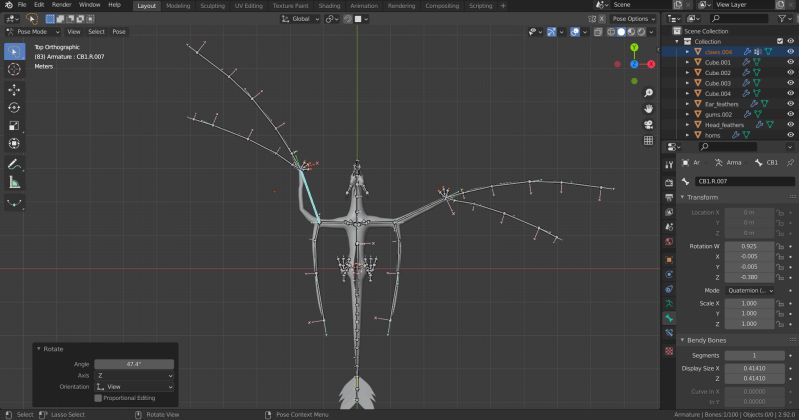Open the Pose Options dropdown
Viewport: 799px width, 420px height.
click(634, 19)
